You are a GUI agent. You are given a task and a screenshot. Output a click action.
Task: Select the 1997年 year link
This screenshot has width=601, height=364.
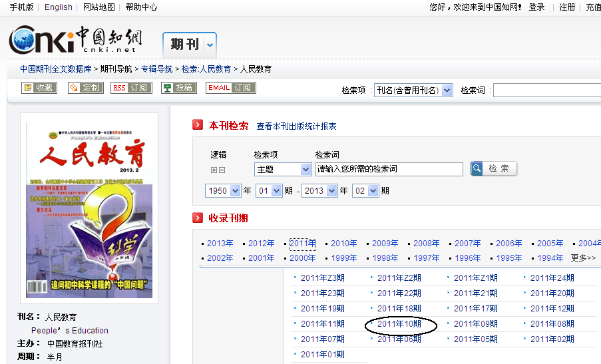tap(426, 258)
